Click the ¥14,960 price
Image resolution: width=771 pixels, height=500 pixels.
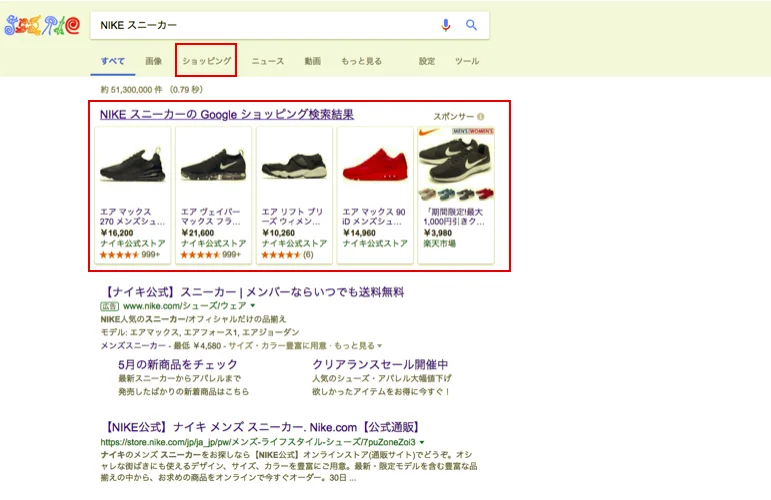(359, 233)
